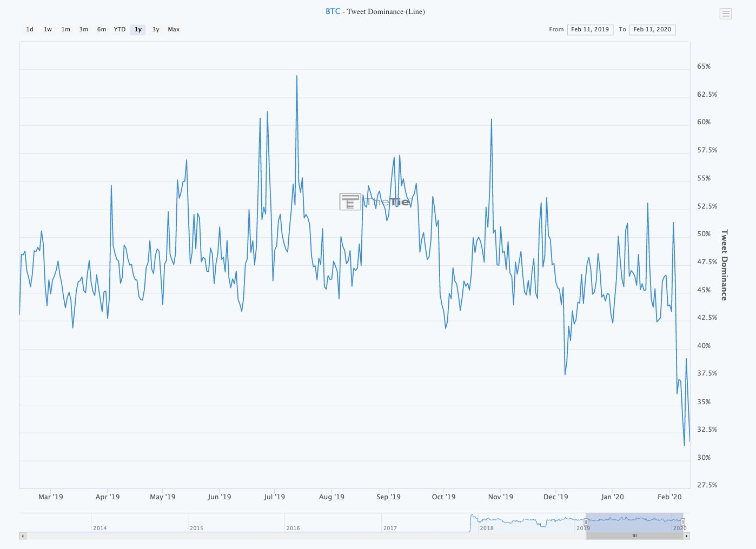Screen dimensions: 756x549
Task: Click the navigator scrollbar right arrow
Action: 687,536
